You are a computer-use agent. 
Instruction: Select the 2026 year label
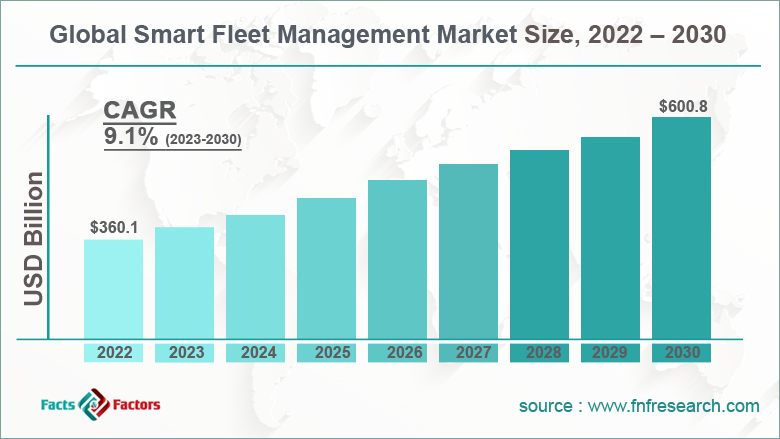[405, 352]
